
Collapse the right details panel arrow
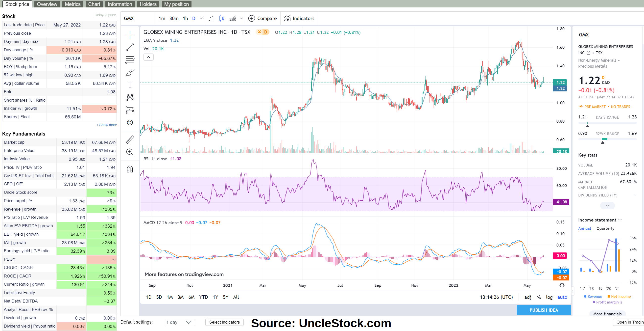pyautogui.click(x=573, y=291)
